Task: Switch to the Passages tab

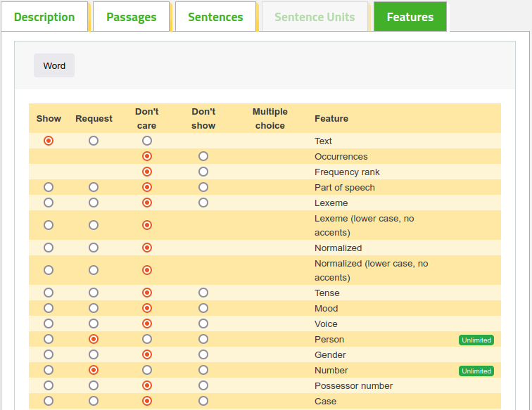Action: (x=132, y=17)
